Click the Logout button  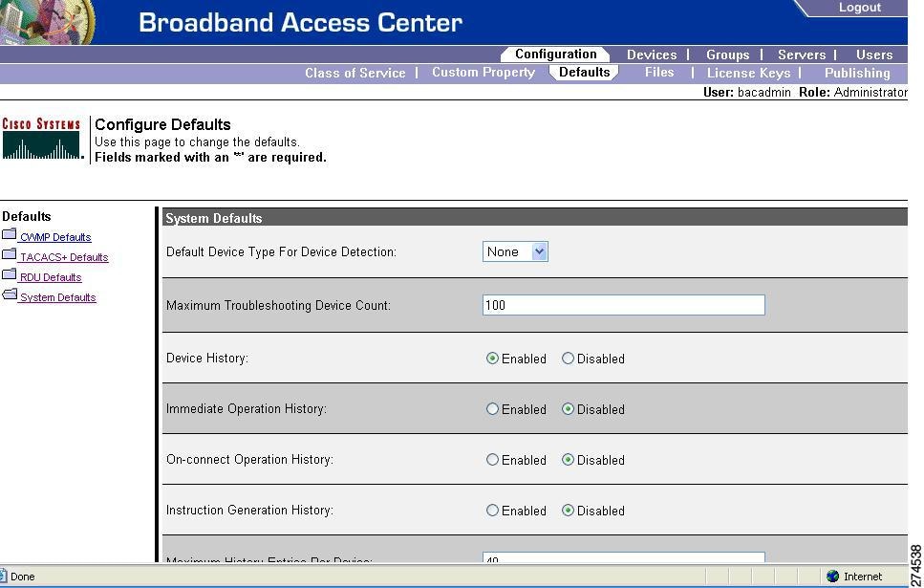coord(858,8)
